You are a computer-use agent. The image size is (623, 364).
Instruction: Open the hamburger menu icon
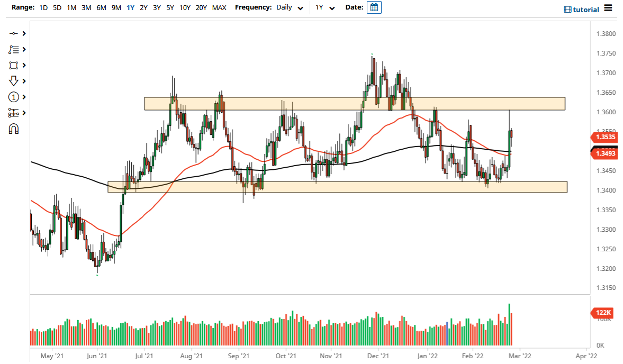pyautogui.click(x=608, y=8)
